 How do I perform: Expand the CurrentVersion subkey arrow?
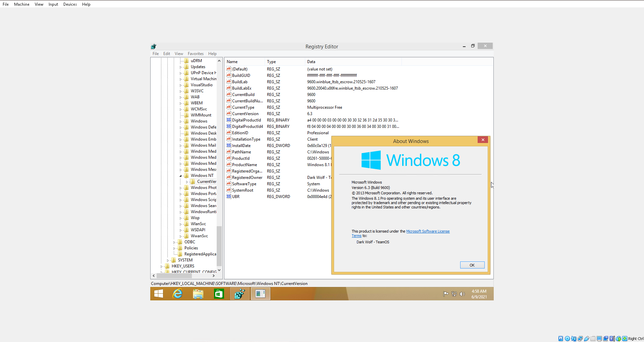[x=187, y=182]
